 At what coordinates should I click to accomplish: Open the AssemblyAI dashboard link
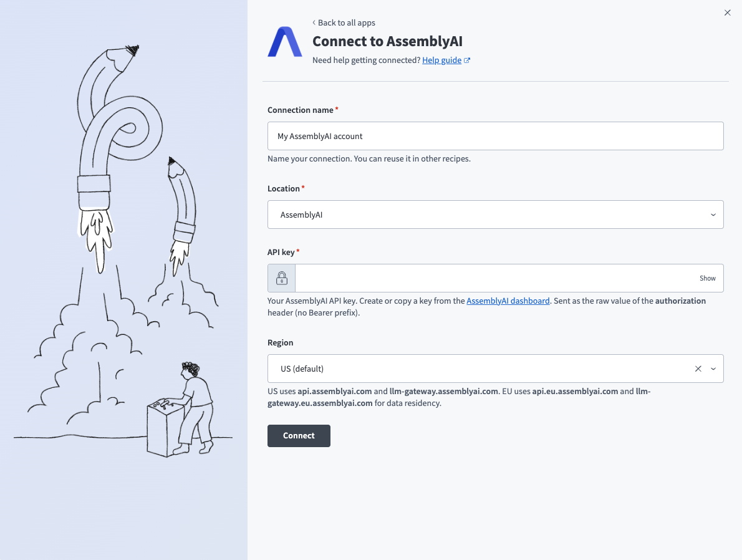point(508,301)
